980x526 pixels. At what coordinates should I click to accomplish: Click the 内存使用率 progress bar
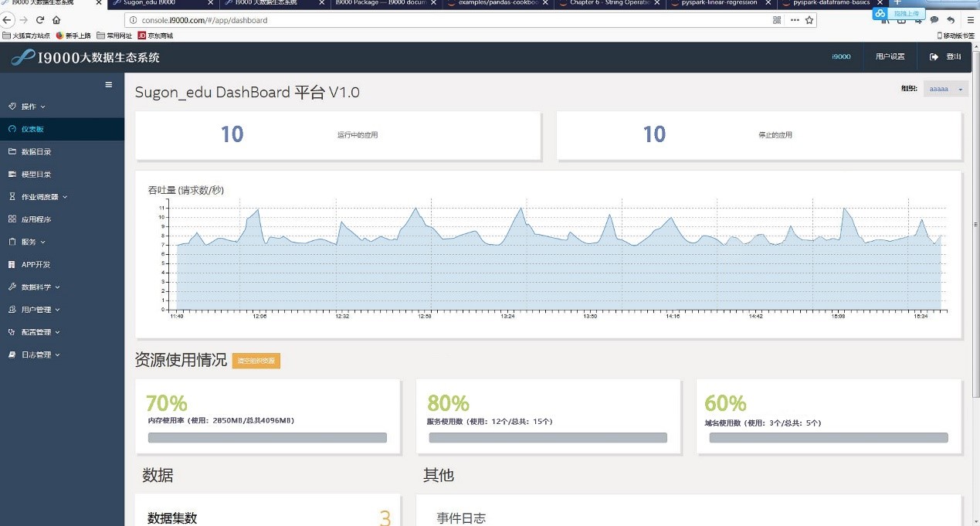pos(267,438)
